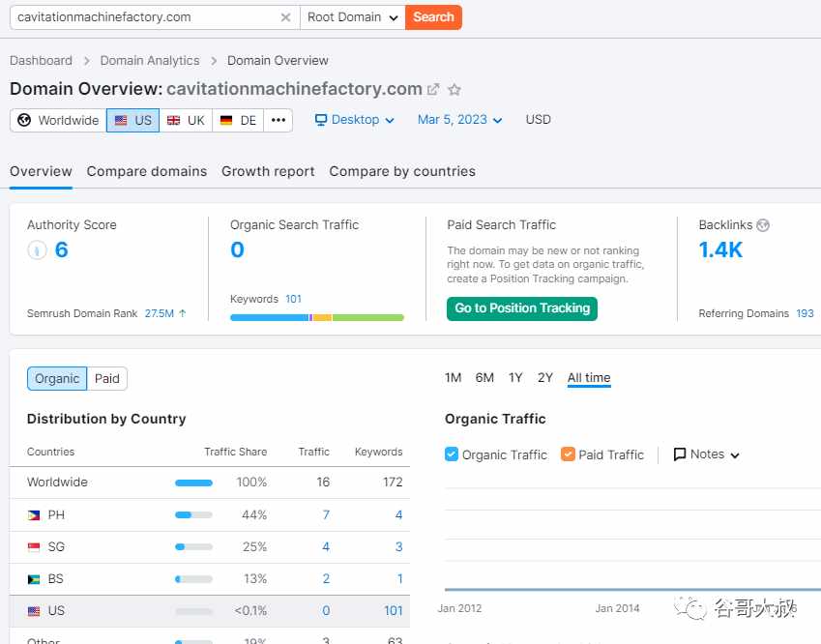Click the US flag icon in database selector
821x644 pixels.
121,121
